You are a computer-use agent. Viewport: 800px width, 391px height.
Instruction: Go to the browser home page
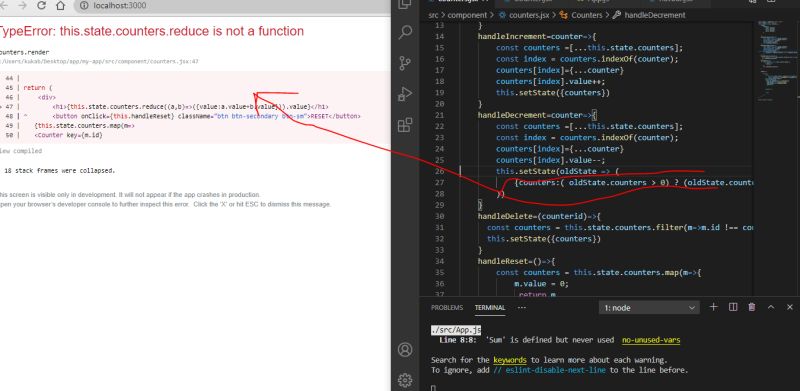60,6
